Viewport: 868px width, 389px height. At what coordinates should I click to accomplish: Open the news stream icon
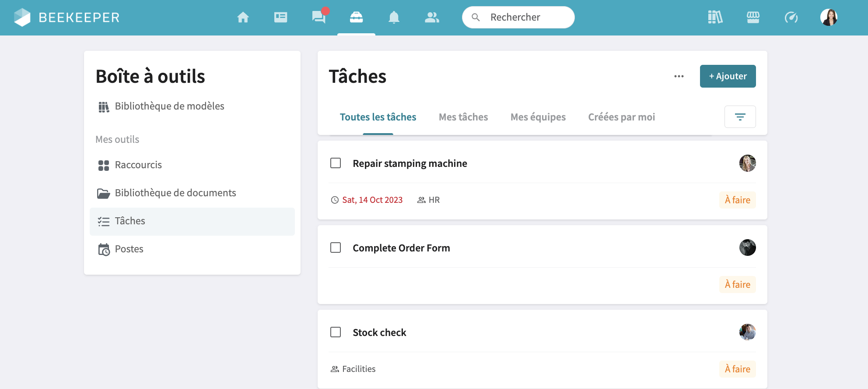tap(280, 18)
